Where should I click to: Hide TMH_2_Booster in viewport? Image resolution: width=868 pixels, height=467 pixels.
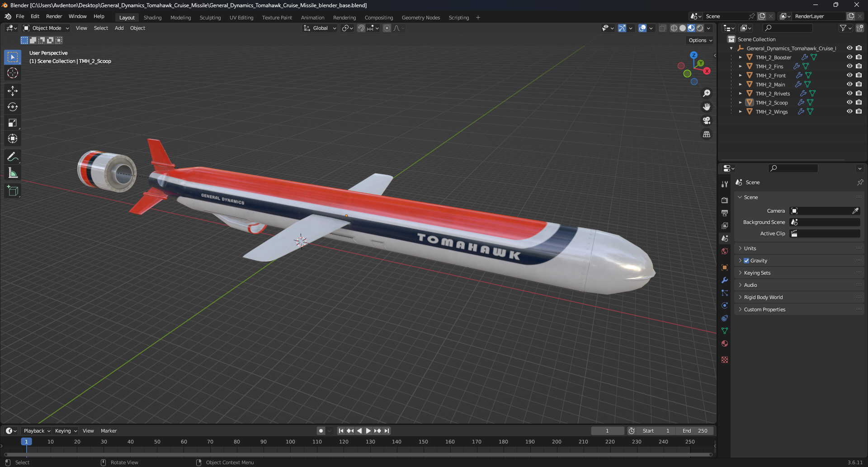pyautogui.click(x=849, y=57)
